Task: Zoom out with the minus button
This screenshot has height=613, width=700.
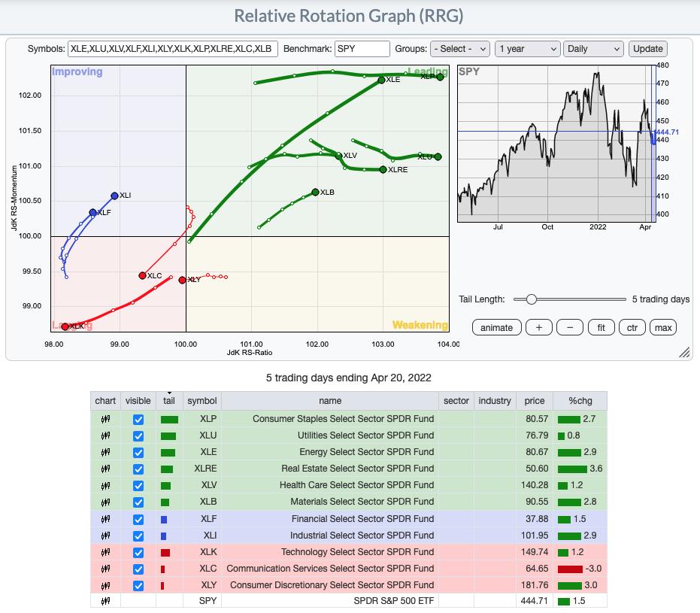Action: 570,328
